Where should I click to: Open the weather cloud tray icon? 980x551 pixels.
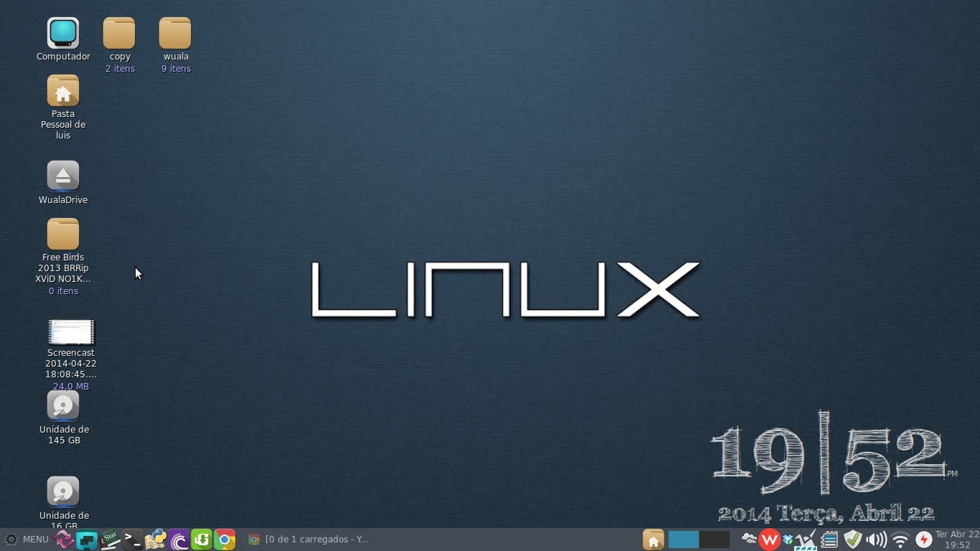[749, 538]
